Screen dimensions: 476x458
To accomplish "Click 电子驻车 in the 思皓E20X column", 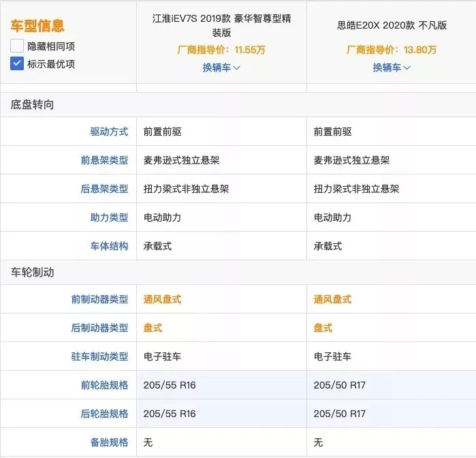I will click(x=332, y=356).
